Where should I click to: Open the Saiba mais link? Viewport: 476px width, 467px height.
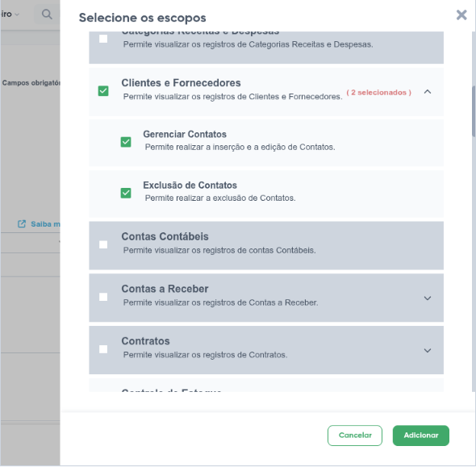pos(45,224)
